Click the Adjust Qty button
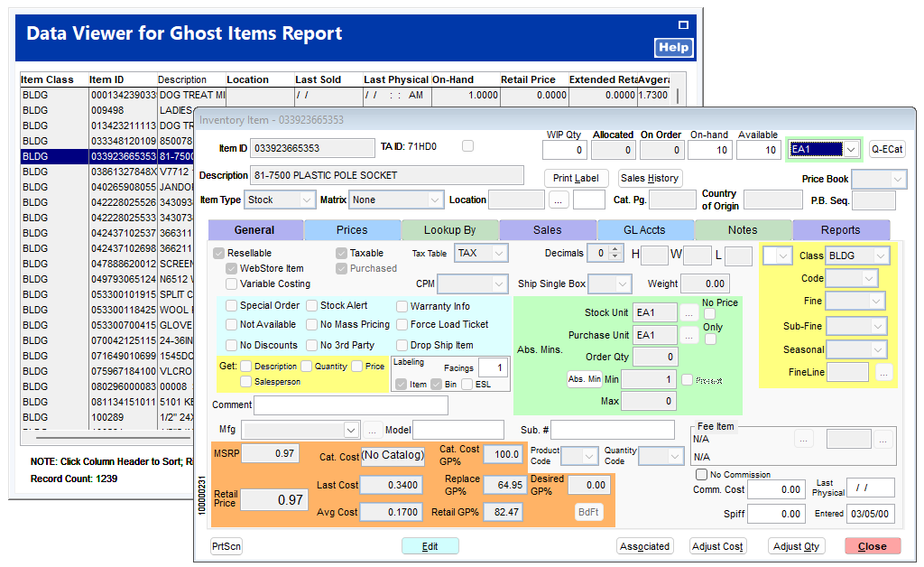 pos(796,546)
